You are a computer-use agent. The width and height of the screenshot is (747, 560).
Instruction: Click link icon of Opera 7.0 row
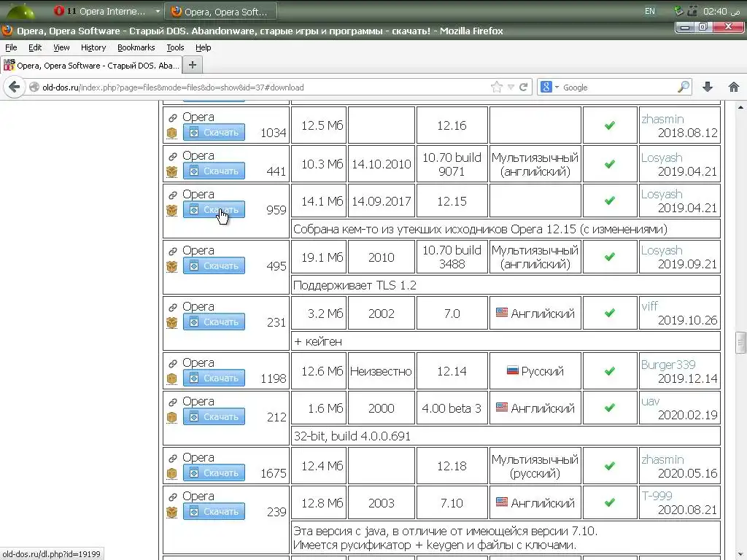click(172, 307)
